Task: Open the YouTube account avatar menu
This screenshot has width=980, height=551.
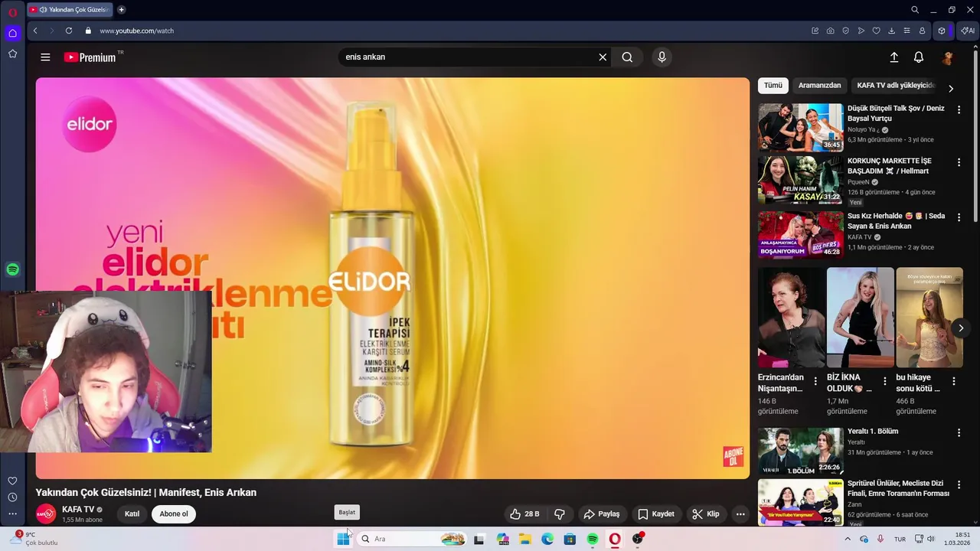Action: point(948,57)
